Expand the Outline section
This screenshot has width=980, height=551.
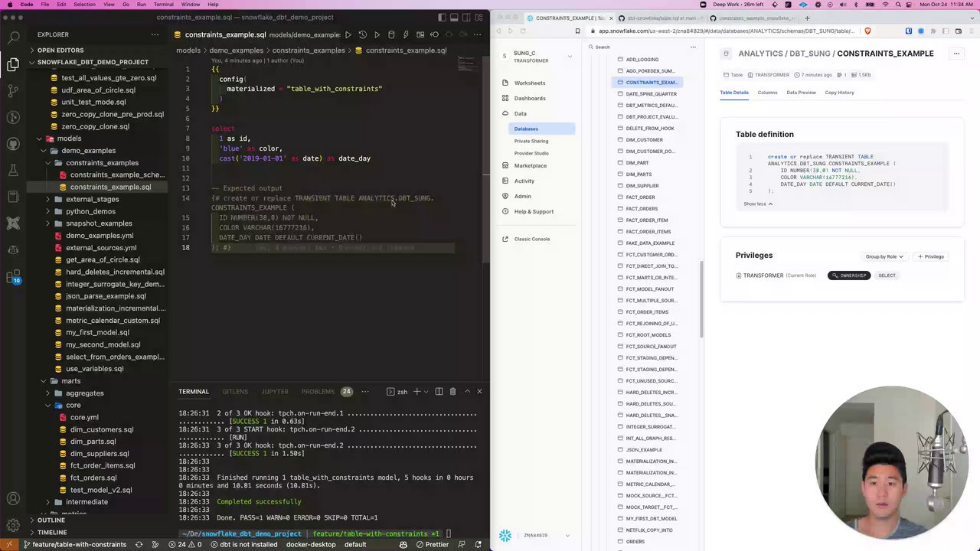(x=51, y=520)
